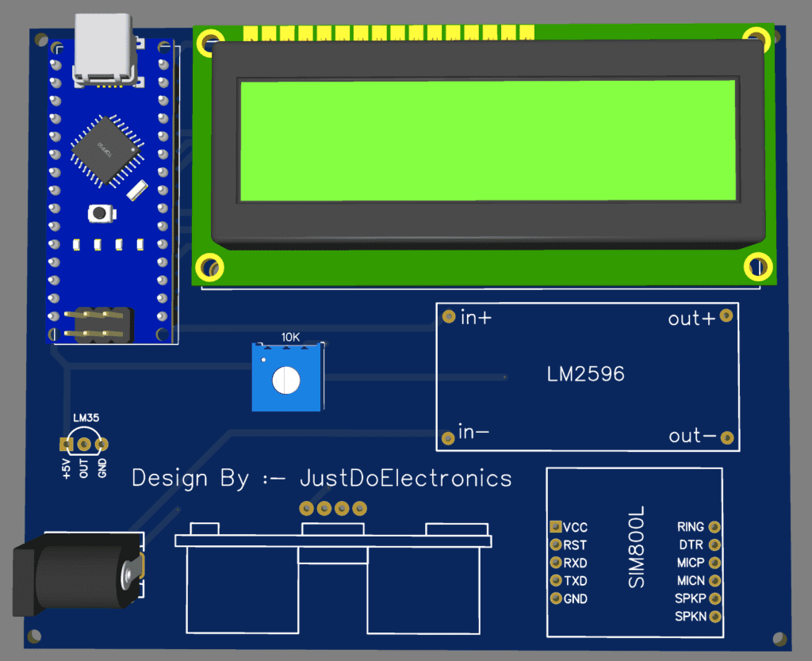Click the in+ pad of LM2596
The image size is (812, 661).
pyautogui.click(x=449, y=316)
